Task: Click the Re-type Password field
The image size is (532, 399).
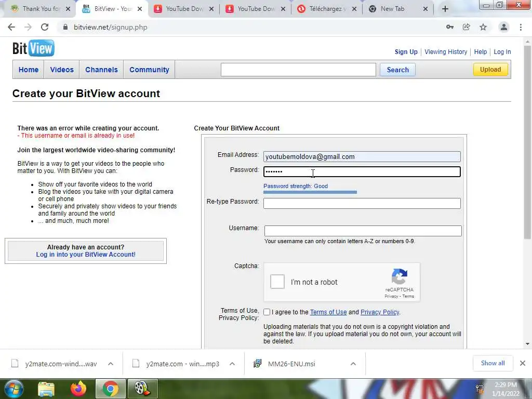Action: click(x=362, y=203)
